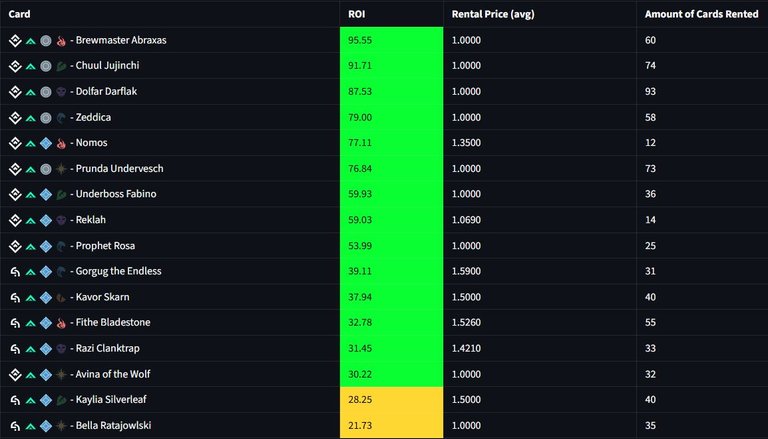This screenshot has height=439, width=768.
Task: Click the green ROI cell showing 95.55
Action: coord(391,40)
